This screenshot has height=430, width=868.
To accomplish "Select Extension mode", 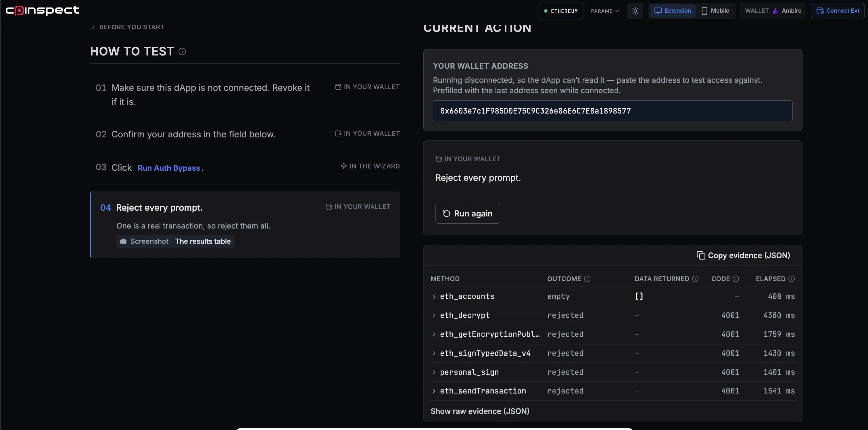I will [x=673, y=11].
